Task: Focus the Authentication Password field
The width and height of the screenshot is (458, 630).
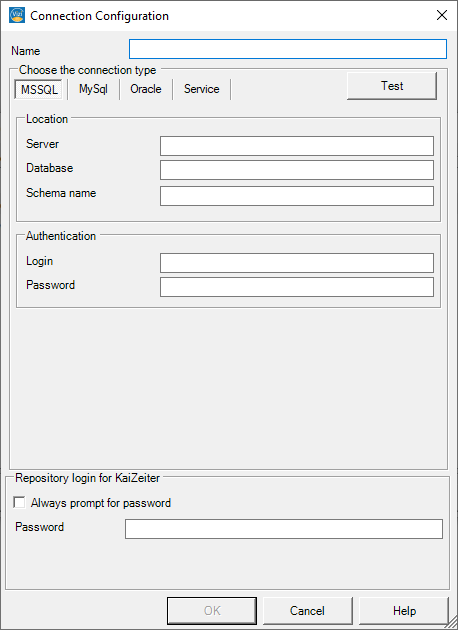Action: [297, 287]
